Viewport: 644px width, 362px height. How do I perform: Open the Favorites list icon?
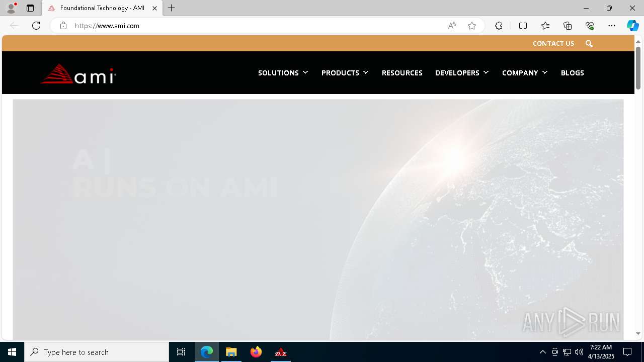pyautogui.click(x=545, y=26)
